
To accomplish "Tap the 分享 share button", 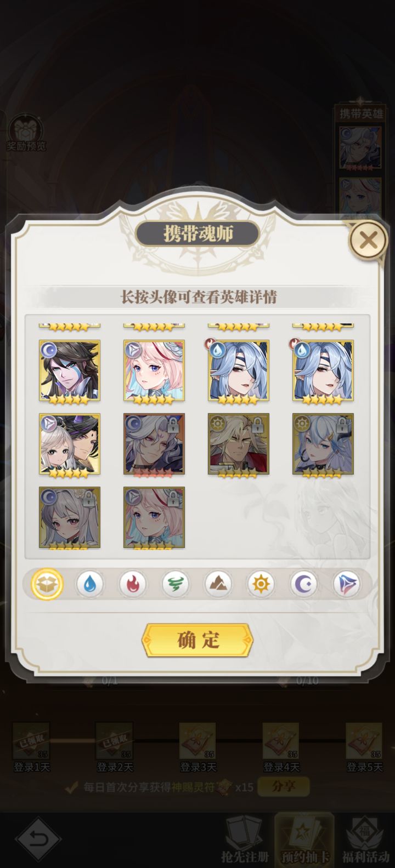I will pyautogui.click(x=284, y=787).
